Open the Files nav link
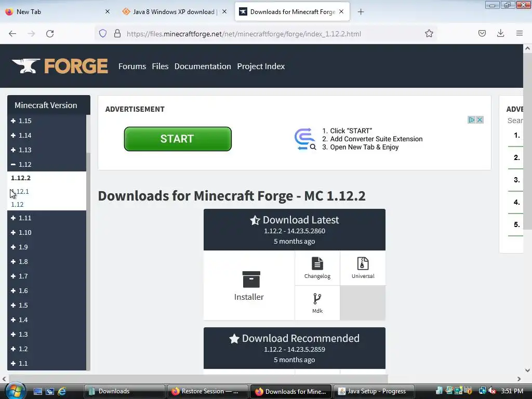The image size is (532, 399). 160,66
